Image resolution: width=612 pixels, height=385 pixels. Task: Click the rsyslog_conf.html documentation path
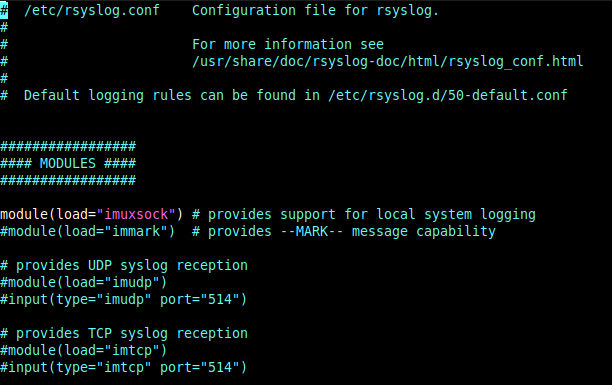pyautogui.click(x=388, y=62)
